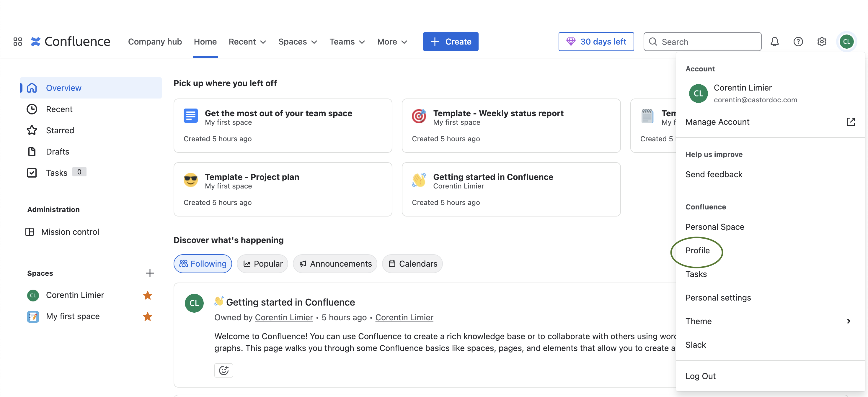This screenshot has height=397, width=868.
Task: Open the settings gear icon
Action: click(821, 41)
